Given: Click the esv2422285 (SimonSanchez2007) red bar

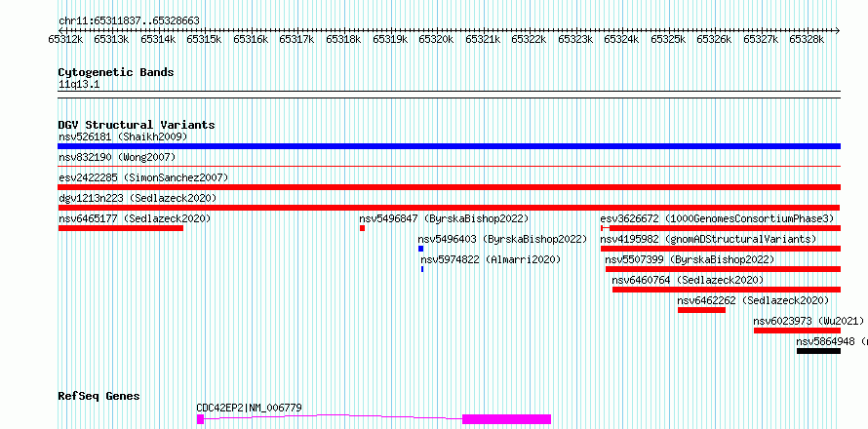Looking at the screenshot, I should tap(449, 187).
